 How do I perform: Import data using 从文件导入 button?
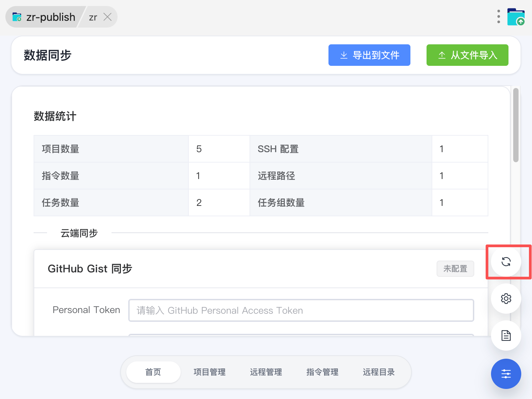pos(467,55)
